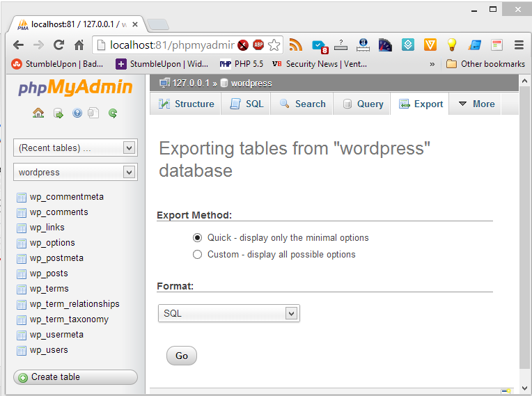532x396 pixels.
Task: Click the wp_users table icon
Action: click(22, 350)
